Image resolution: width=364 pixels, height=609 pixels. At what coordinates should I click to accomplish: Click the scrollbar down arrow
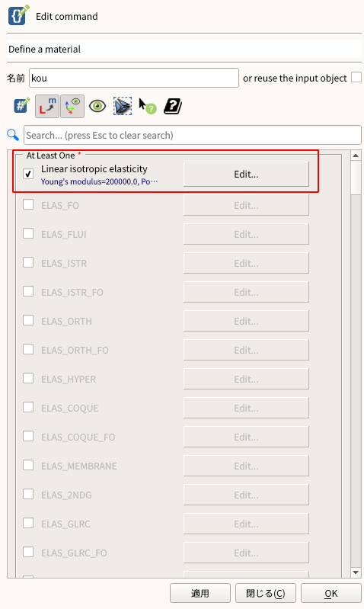pos(356,572)
